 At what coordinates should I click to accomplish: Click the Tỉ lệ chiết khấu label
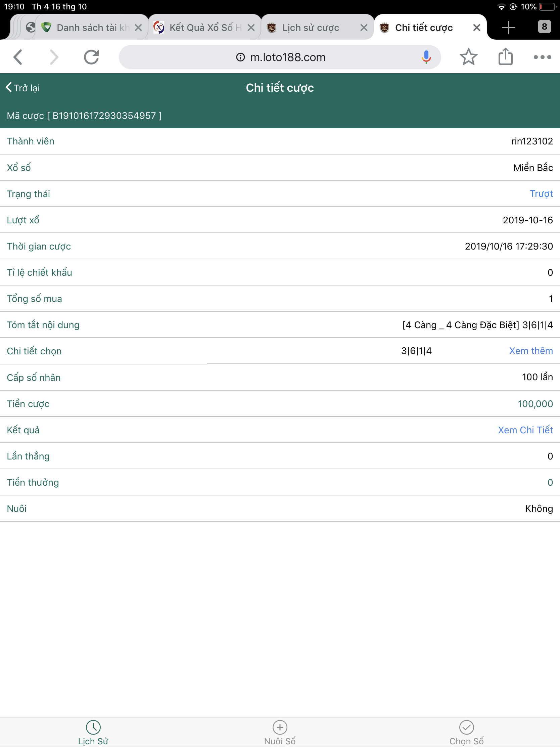coord(40,272)
